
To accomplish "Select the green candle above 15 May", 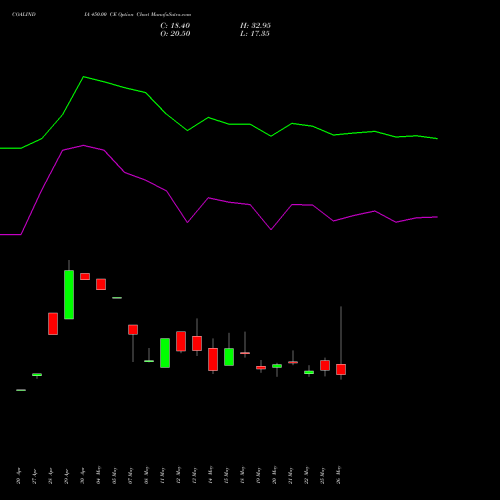I will (229, 357).
